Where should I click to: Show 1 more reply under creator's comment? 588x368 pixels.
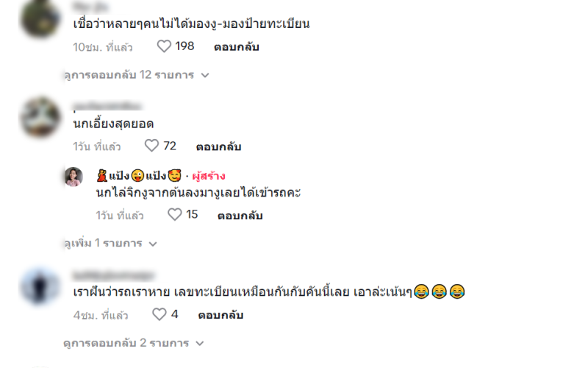[x=110, y=244]
